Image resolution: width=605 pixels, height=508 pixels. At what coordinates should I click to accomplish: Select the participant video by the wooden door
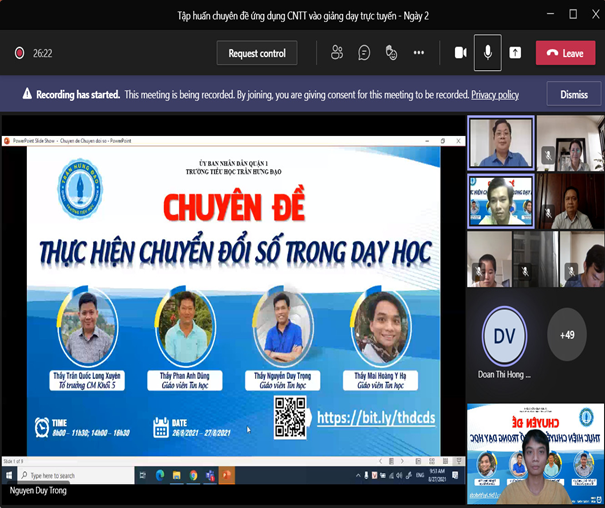(x=570, y=201)
